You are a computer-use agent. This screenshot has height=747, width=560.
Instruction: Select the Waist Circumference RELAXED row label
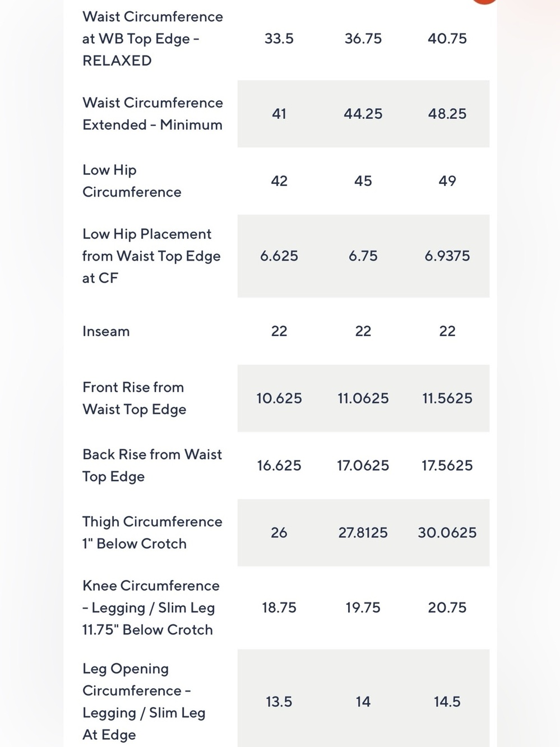tap(152, 39)
